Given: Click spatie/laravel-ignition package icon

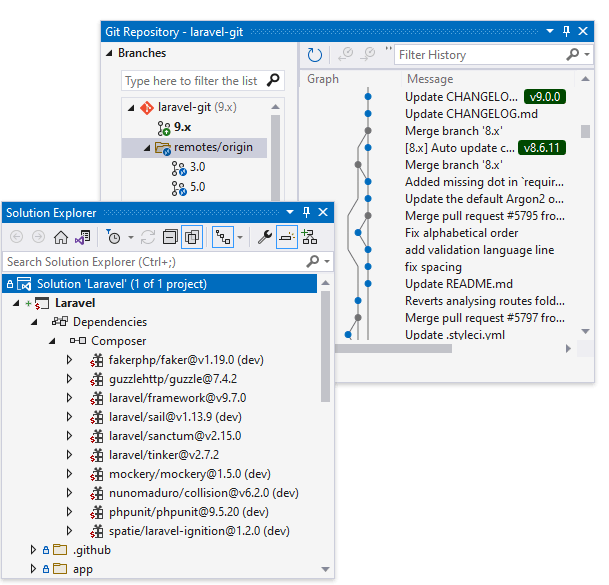Looking at the screenshot, I should tap(97, 531).
